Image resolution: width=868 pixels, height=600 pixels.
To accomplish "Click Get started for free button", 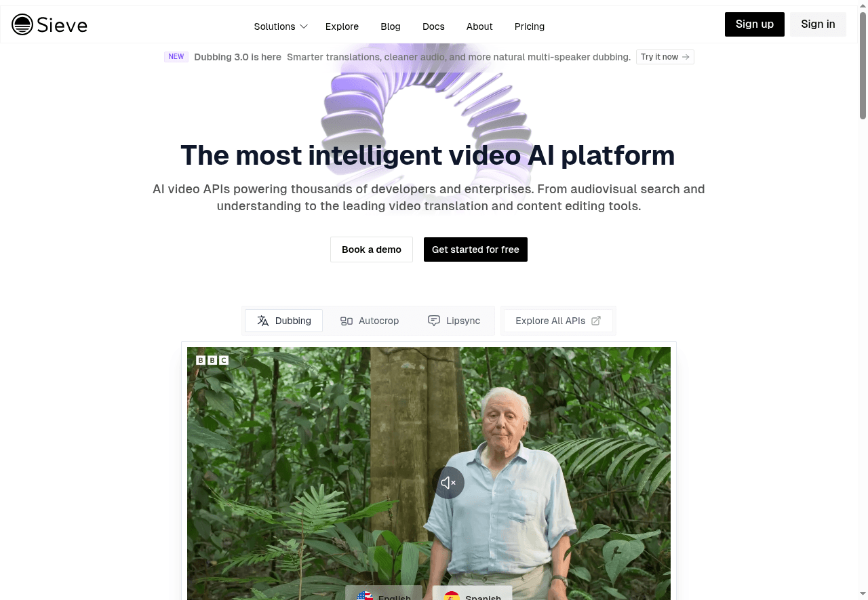I will point(475,249).
